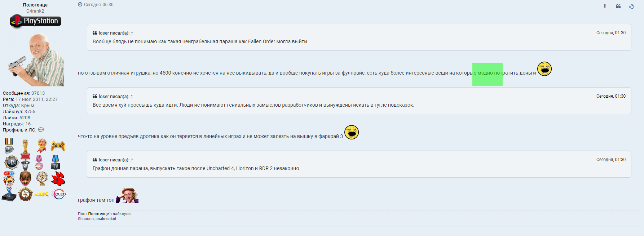This screenshot has height=236, width=644.
Task: Open profile and PM speech bubble icon
Action: (41, 130)
